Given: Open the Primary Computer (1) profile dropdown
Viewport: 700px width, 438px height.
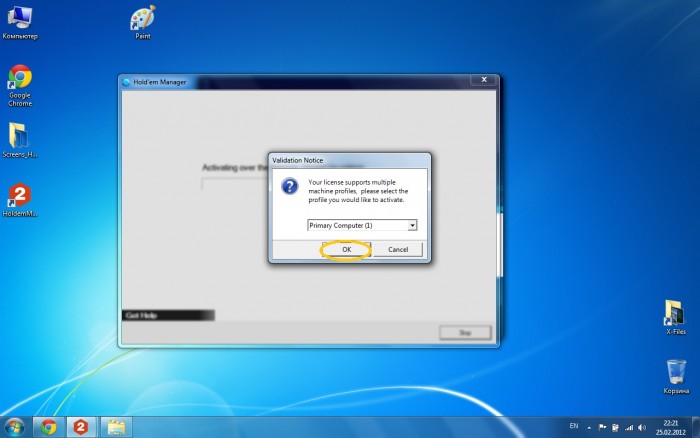Looking at the screenshot, I should click(x=412, y=225).
